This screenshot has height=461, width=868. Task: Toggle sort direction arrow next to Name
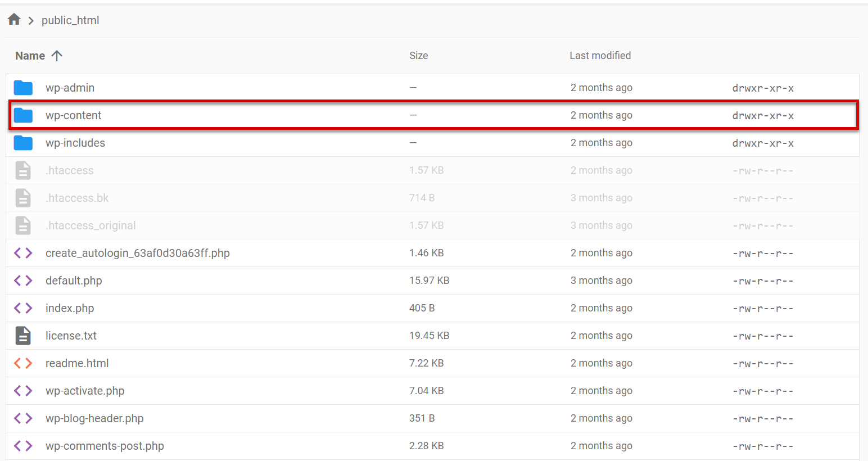click(x=57, y=56)
